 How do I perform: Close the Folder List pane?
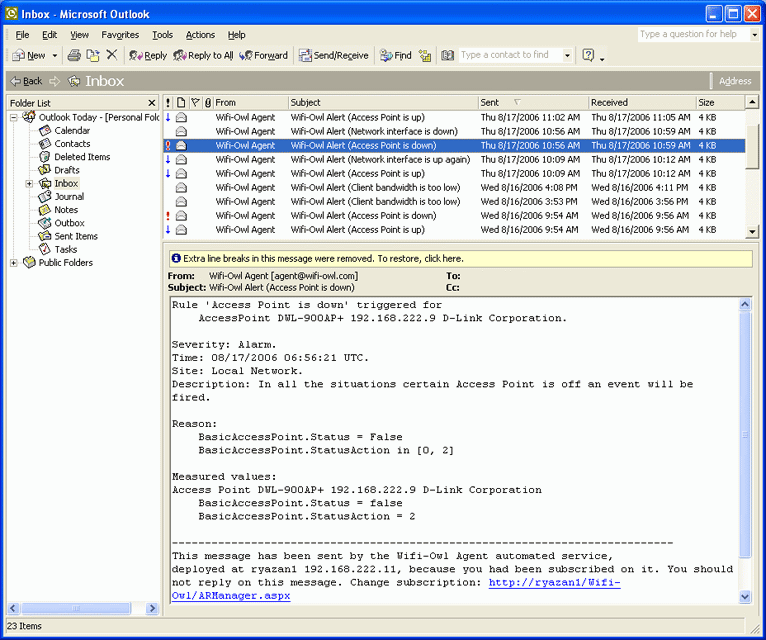pyautogui.click(x=151, y=103)
